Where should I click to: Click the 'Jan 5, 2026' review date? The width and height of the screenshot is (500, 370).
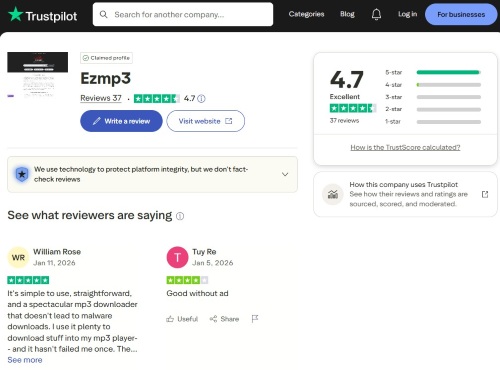(213, 263)
